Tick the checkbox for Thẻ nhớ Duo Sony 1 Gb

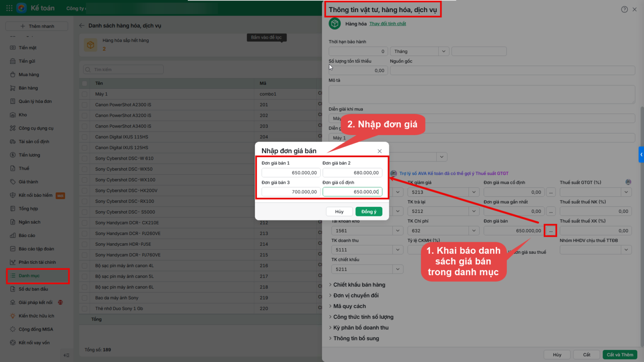click(x=85, y=309)
